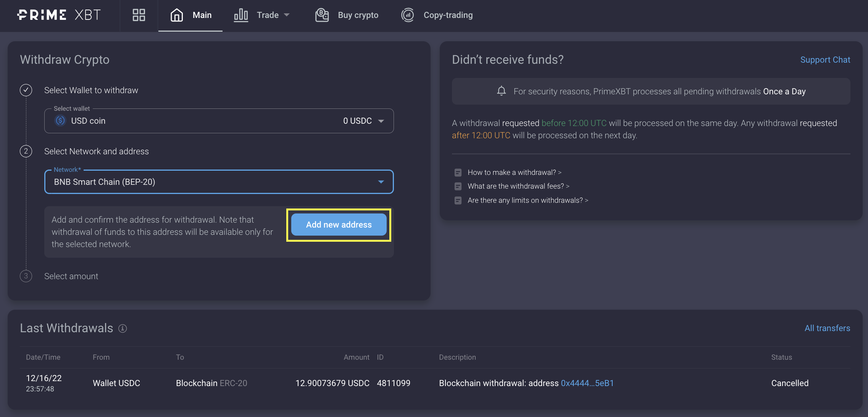Open the All transfers link
The image size is (868, 417).
(827, 328)
